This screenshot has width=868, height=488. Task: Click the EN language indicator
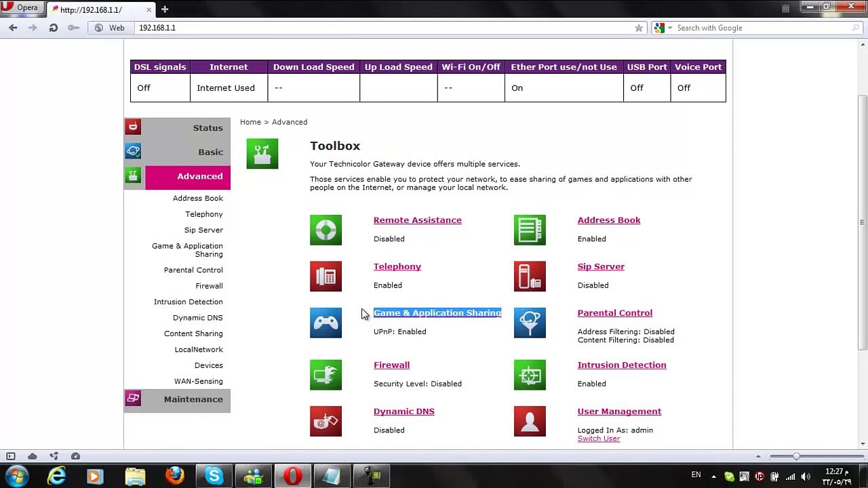tap(696, 475)
